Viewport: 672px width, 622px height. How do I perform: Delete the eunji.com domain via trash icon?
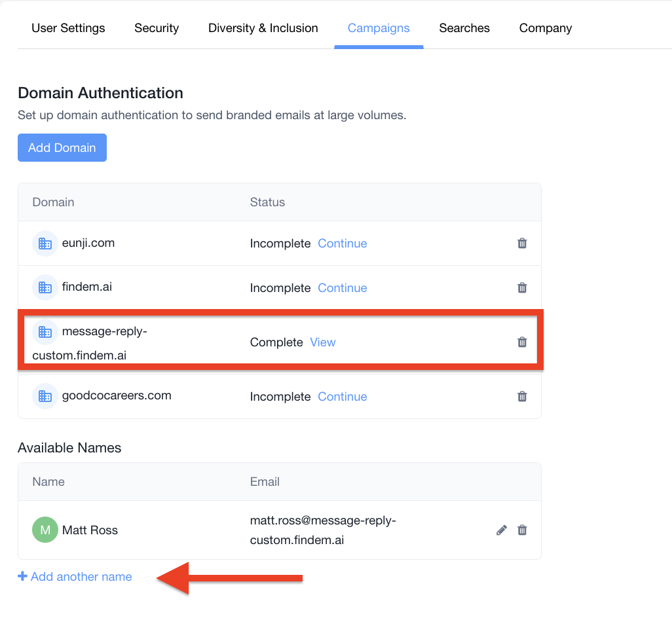click(522, 244)
